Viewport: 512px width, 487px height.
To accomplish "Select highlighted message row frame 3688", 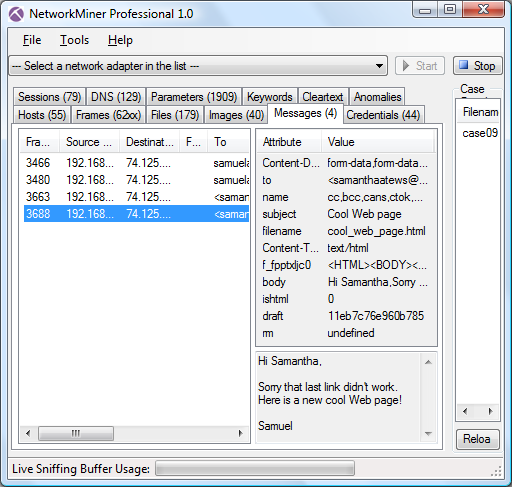I will point(137,214).
